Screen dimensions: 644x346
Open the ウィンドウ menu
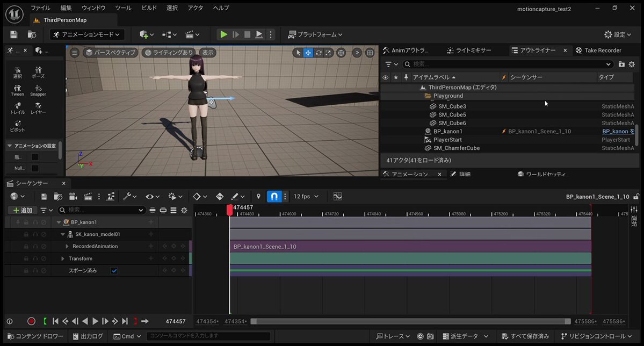point(93,8)
